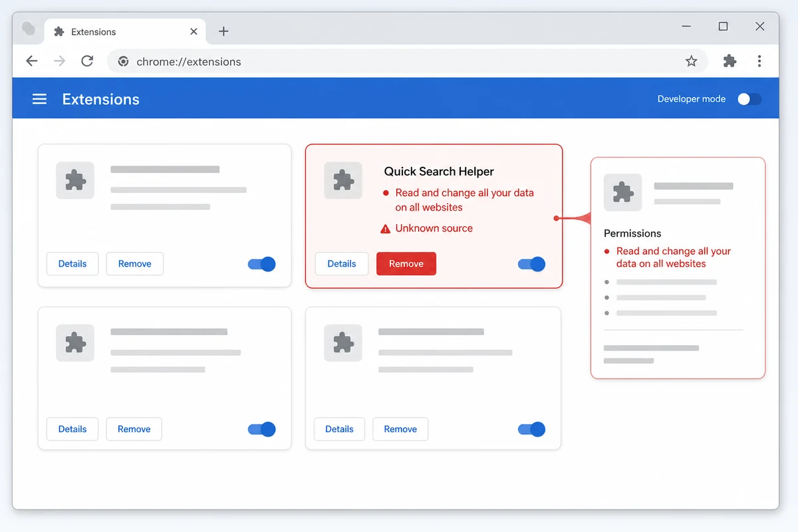The image size is (798, 532).
Task: Click the browser forward arrow
Action: click(59, 61)
